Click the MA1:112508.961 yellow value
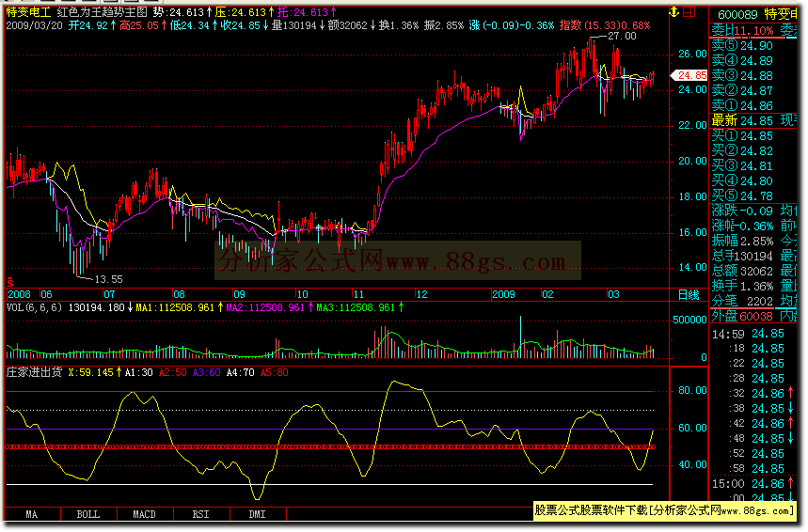This screenshot has width=808, height=532. click(175, 308)
